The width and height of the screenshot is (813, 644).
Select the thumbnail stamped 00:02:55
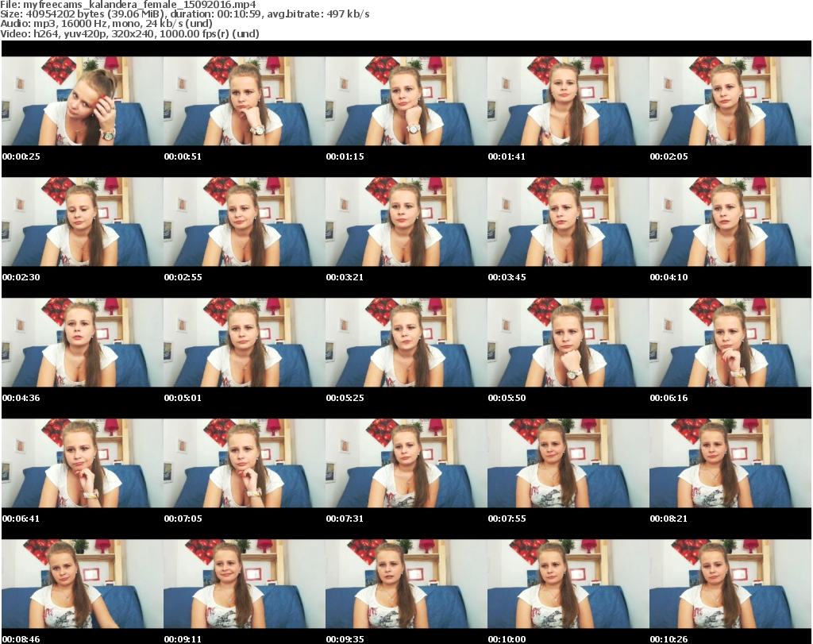(245, 222)
